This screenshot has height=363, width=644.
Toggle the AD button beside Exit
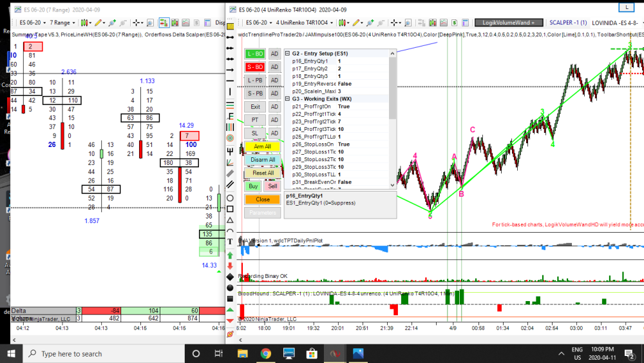click(x=274, y=106)
